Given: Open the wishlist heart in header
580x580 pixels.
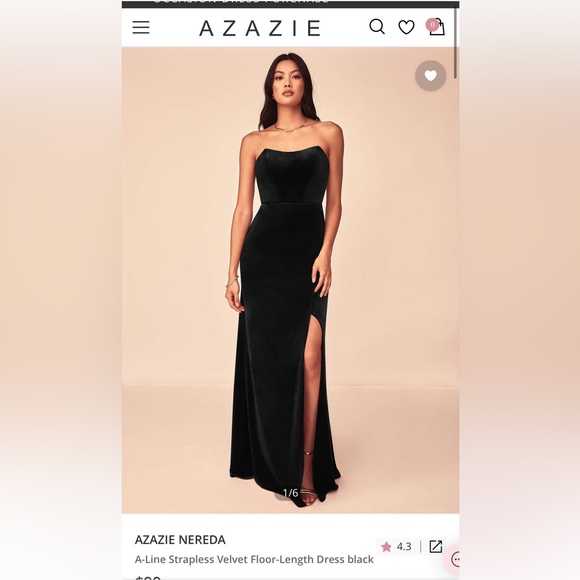Looking at the screenshot, I should pyautogui.click(x=406, y=27).
